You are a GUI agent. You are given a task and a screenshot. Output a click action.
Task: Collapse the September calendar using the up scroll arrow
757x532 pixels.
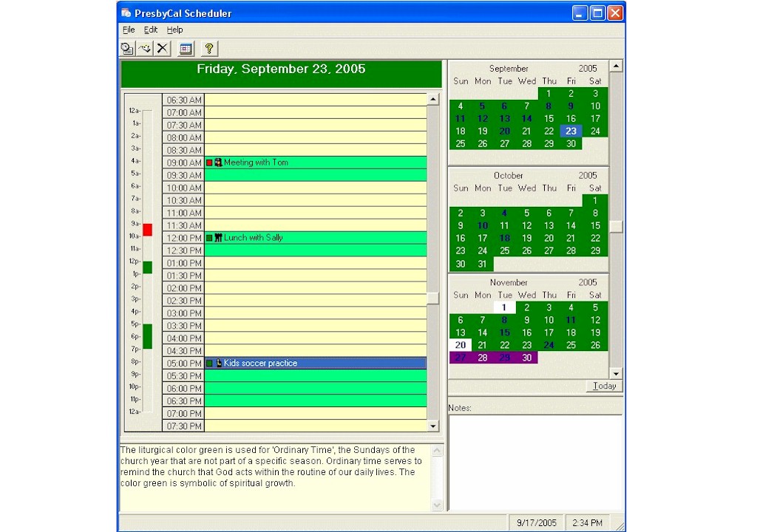[x=616, y=66]
